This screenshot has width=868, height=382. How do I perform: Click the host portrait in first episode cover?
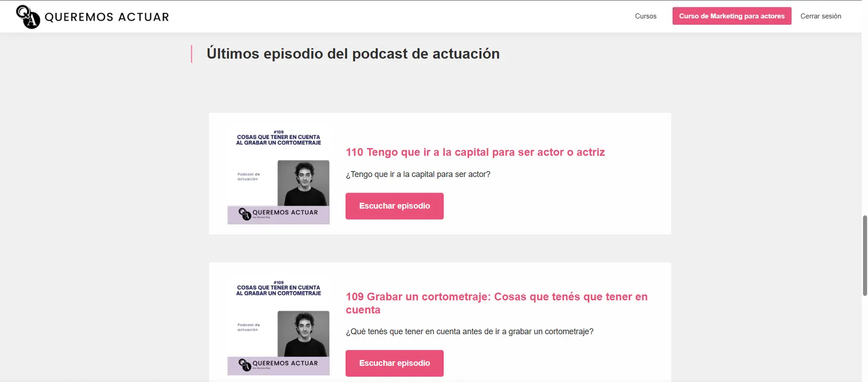click(x=303, y=183)
